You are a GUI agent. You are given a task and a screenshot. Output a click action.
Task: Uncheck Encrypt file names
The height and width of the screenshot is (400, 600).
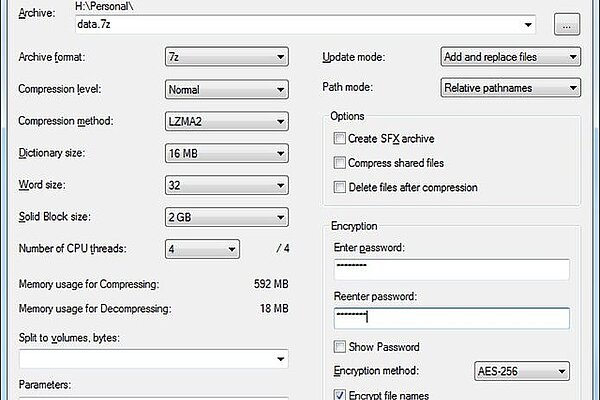339,395
